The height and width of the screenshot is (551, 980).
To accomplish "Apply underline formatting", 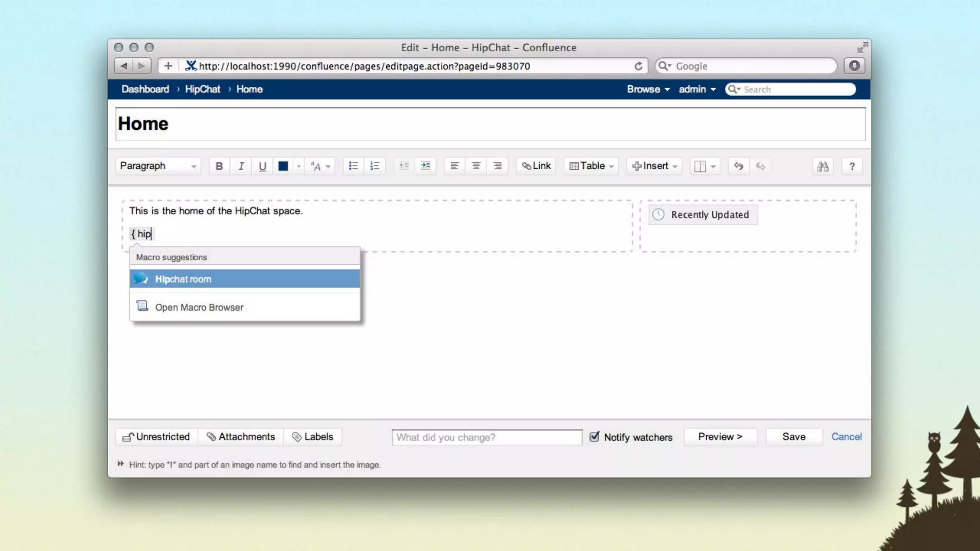I will click(262, 166).
